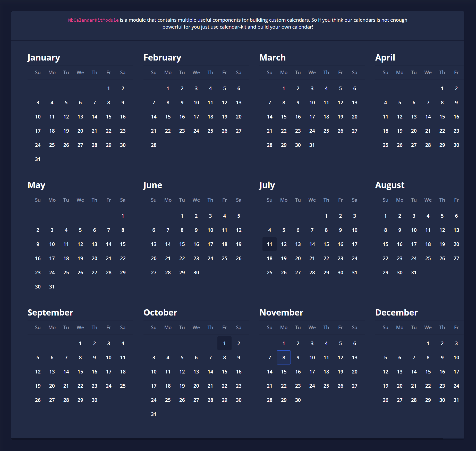Click the January month heading
Screen dimensions: 476x451
tap(44, 57)
